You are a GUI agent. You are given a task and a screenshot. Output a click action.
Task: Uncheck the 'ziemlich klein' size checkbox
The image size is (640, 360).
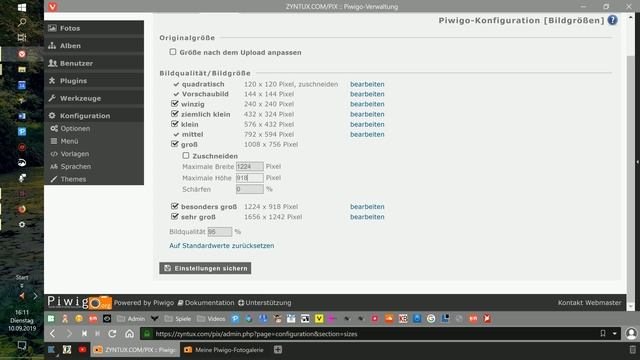point(175,114)
